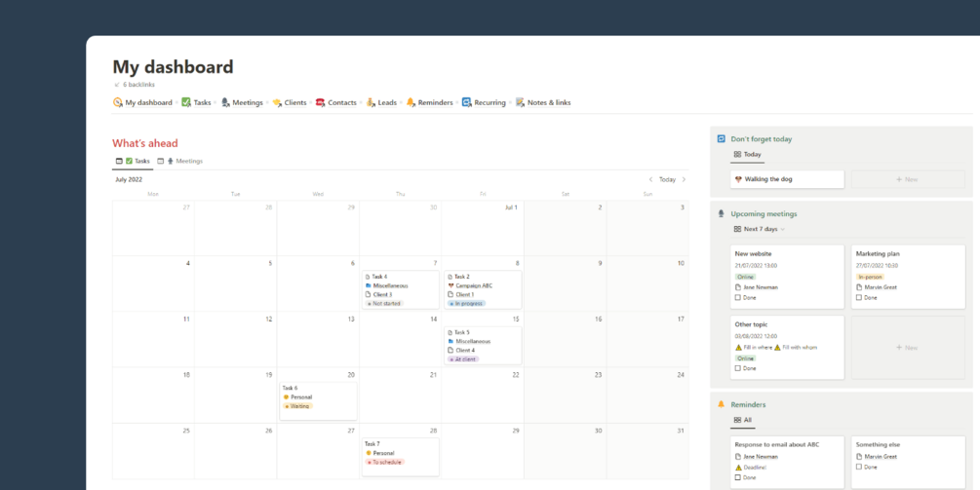Click the What's ahead heading
Image resolution: width=980 pixels, height=490 pixels.
tap(145, 143)
